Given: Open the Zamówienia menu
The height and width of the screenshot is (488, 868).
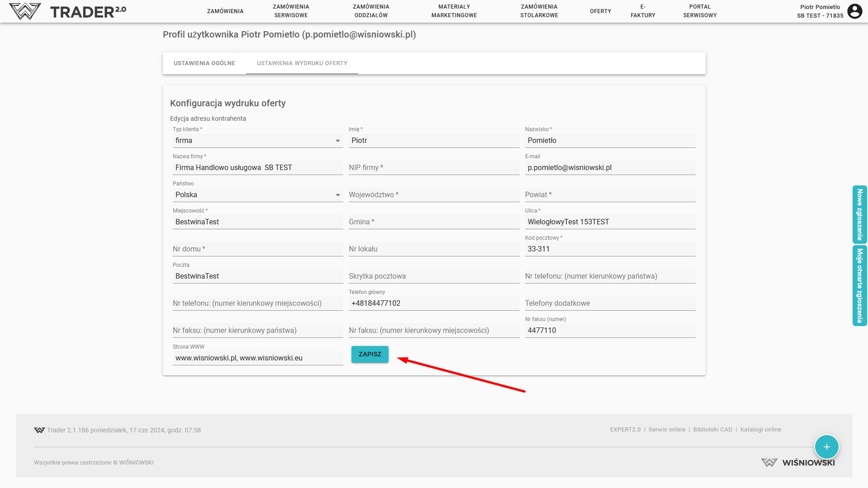Looking at the screenshot, I should pyautogui.click(x=225, y=11).
